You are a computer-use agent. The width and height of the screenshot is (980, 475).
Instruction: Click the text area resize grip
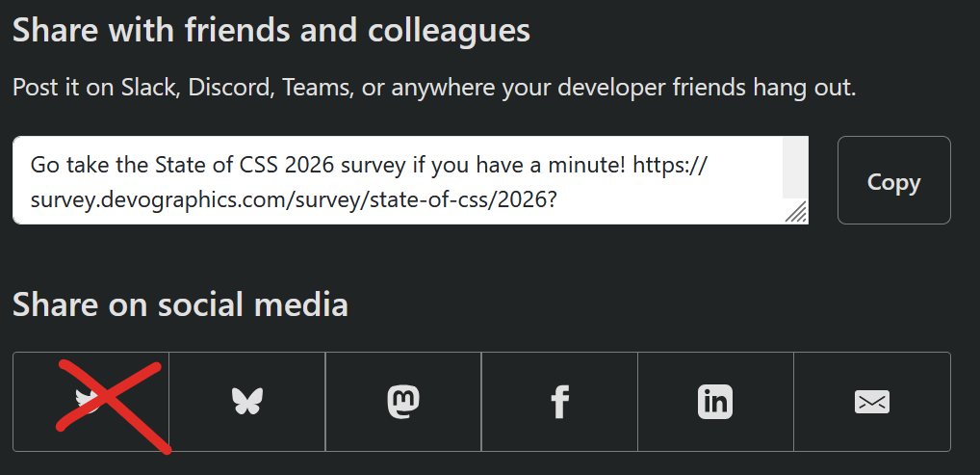point(796,212)
